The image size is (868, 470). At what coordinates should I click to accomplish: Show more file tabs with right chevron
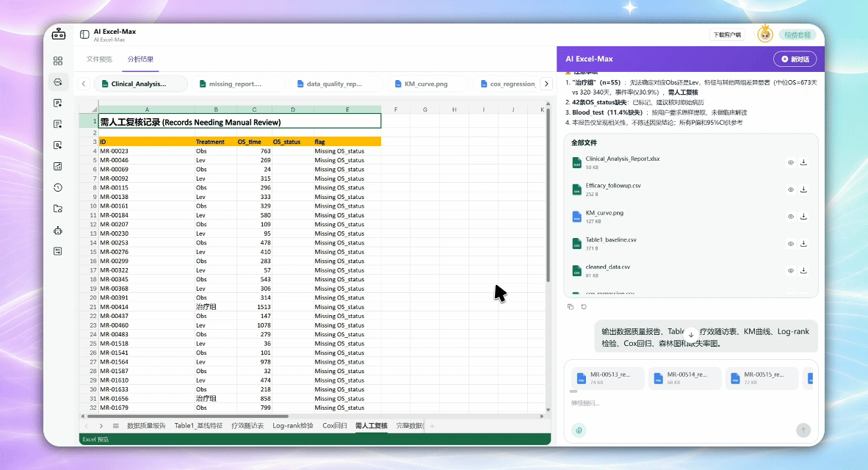[x=546, y=84]
